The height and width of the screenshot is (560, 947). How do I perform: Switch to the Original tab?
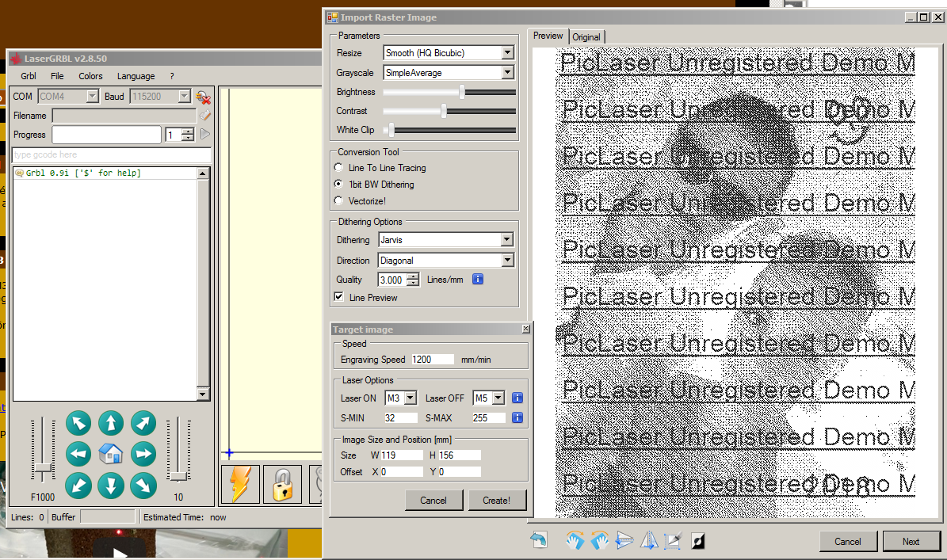tap(586, 37)
